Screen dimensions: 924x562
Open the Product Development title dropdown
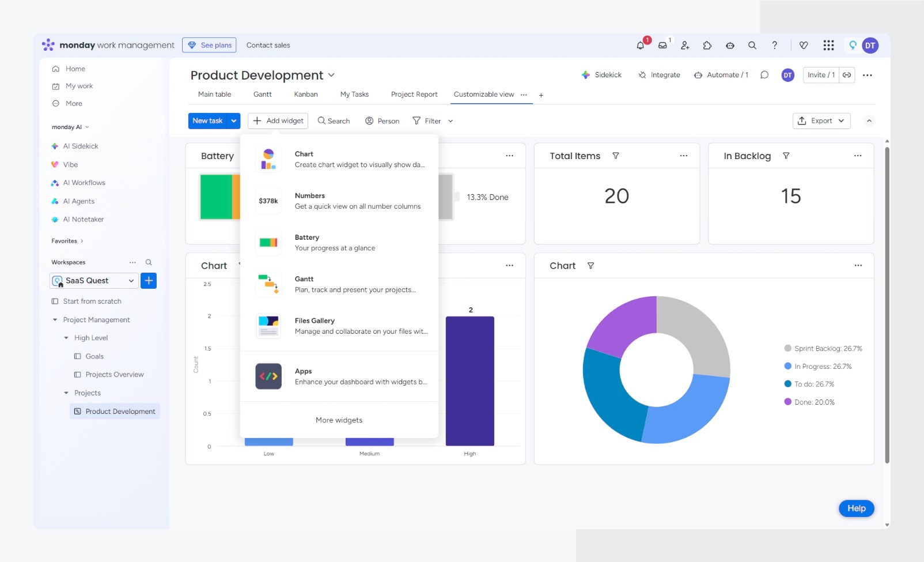pos(332,76)
